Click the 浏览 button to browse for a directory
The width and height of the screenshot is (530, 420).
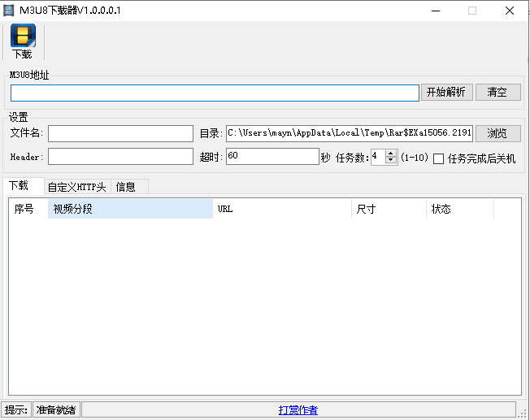pos(497,133)
